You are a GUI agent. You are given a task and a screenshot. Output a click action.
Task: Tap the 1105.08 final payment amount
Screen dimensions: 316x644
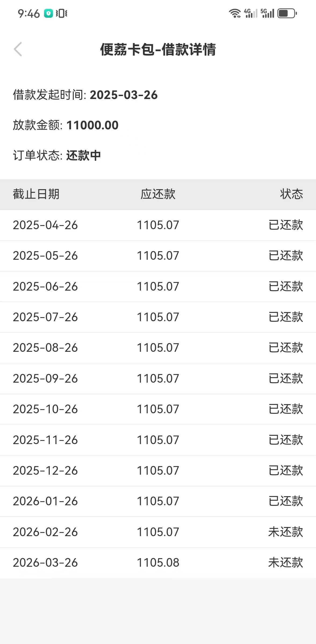coord(158,562)
